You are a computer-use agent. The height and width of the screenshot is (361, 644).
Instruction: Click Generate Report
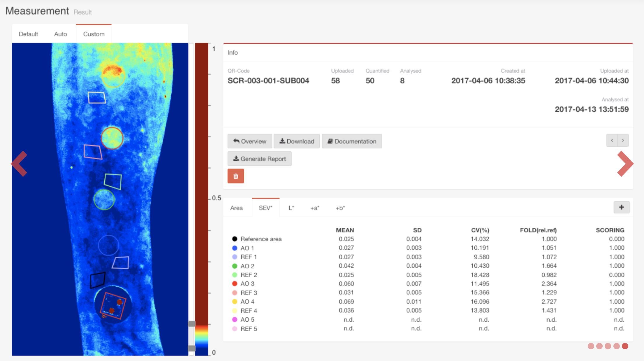(259, 159)
